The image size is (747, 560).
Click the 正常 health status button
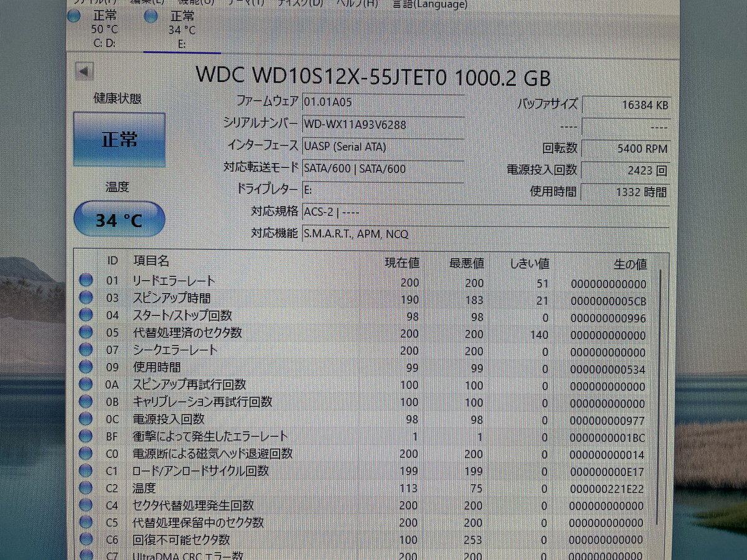coord(119,139)
